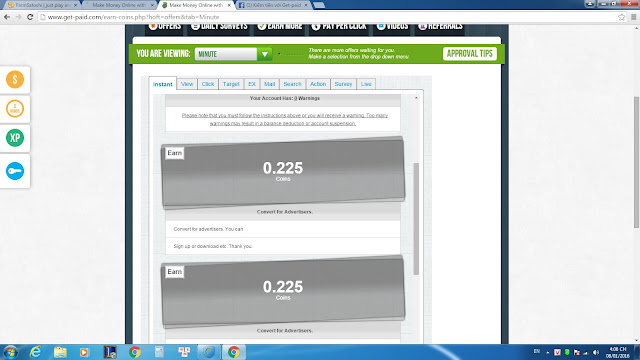Image resolution: width=640 pixels, height=360 pixels.
Task: Open Pay Per Click navigation item
Action: (339, 26)
